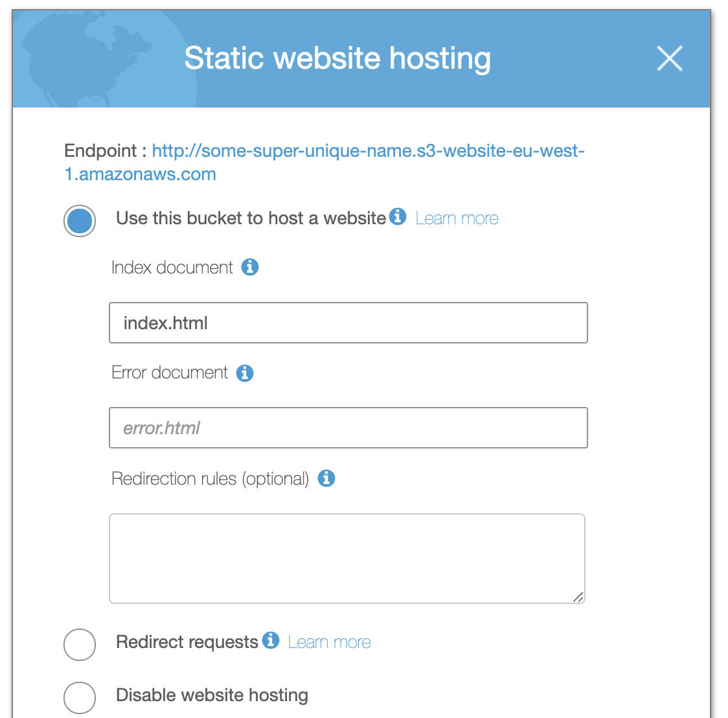Show info icon for Redirection rules
This screenshot has width=728, height=718.
point(326,478)
